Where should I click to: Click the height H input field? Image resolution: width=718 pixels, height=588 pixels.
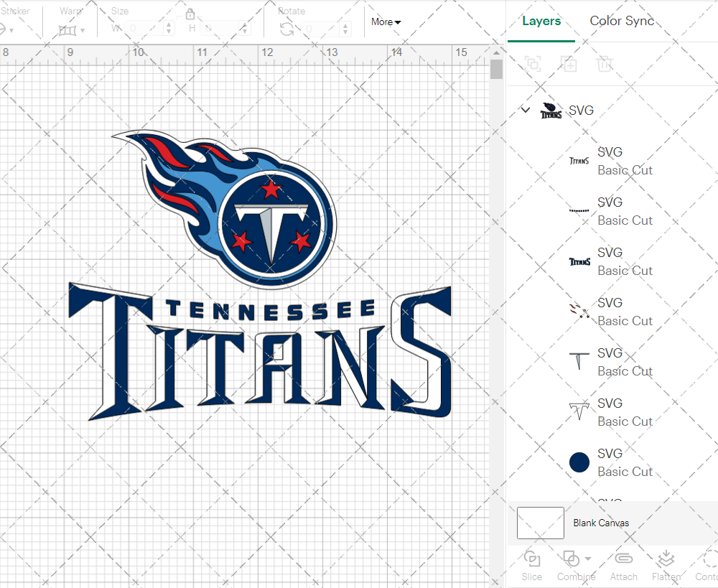219,29
